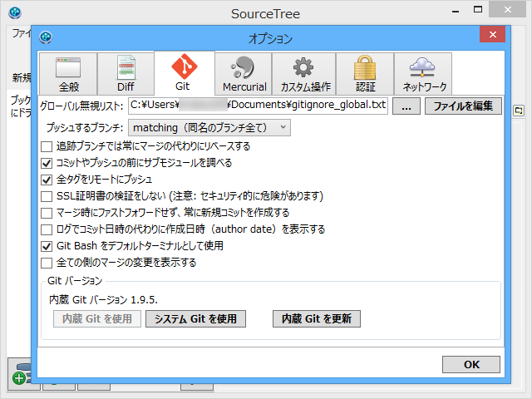Click the ファイルを編集 button
The image size is (532, 399).
tap(463, 106)
